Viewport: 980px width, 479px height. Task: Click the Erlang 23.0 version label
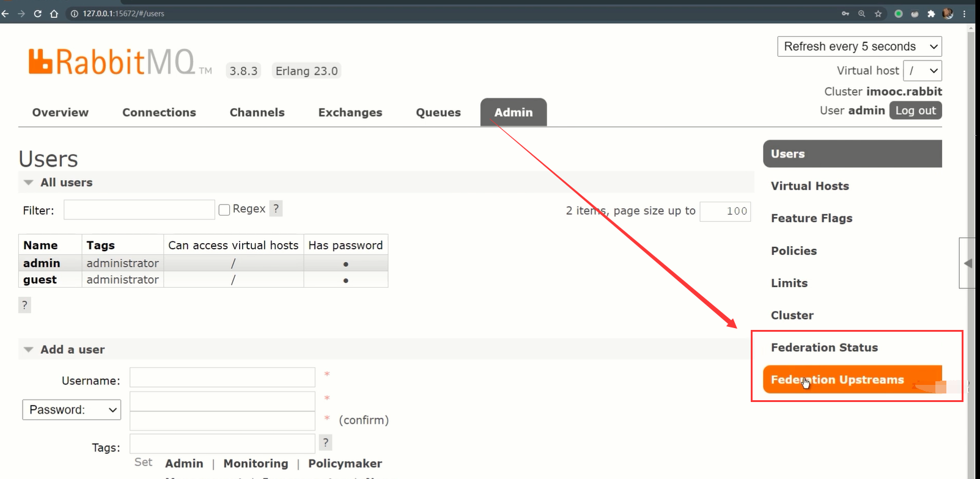pos(306,71)
